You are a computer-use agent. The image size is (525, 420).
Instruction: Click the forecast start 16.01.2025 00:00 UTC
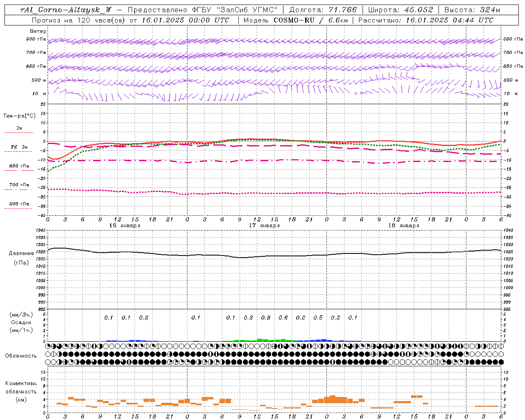[185, 20]
